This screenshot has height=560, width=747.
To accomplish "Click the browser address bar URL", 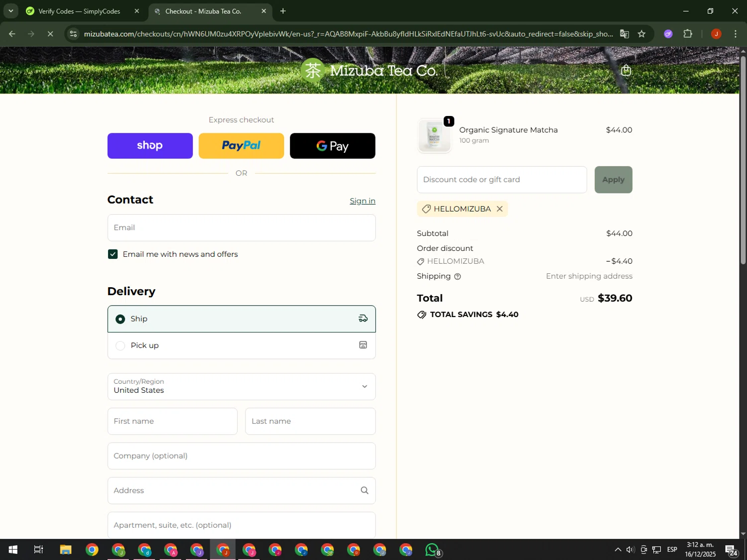I will (348, 34).
